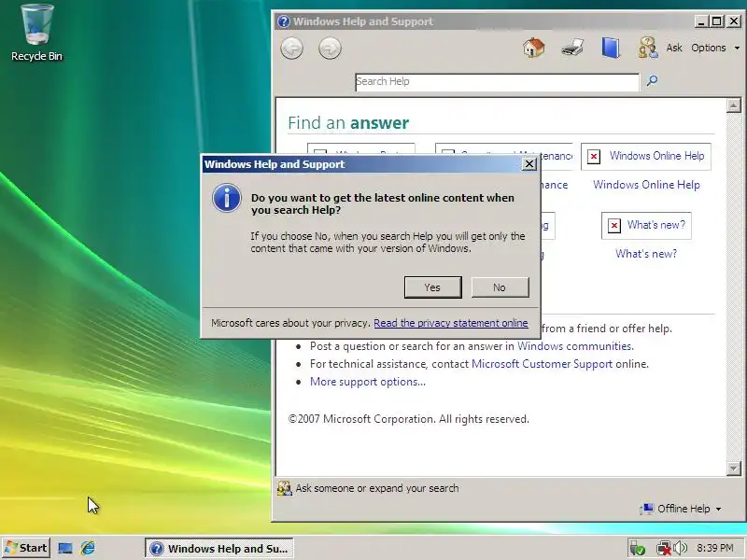Viewport: 747px width, 560px height.
Task: Go back using the Back arrow button
Action: pos(292,49)
